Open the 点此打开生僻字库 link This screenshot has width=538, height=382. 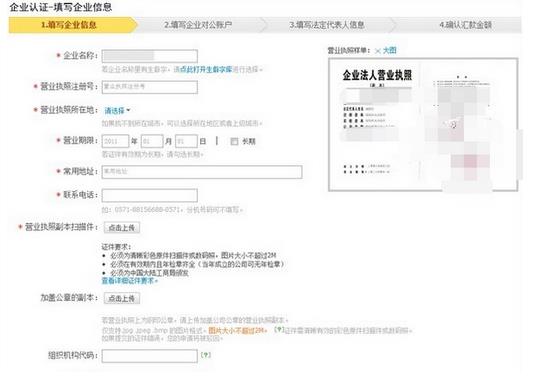point(206,69)
